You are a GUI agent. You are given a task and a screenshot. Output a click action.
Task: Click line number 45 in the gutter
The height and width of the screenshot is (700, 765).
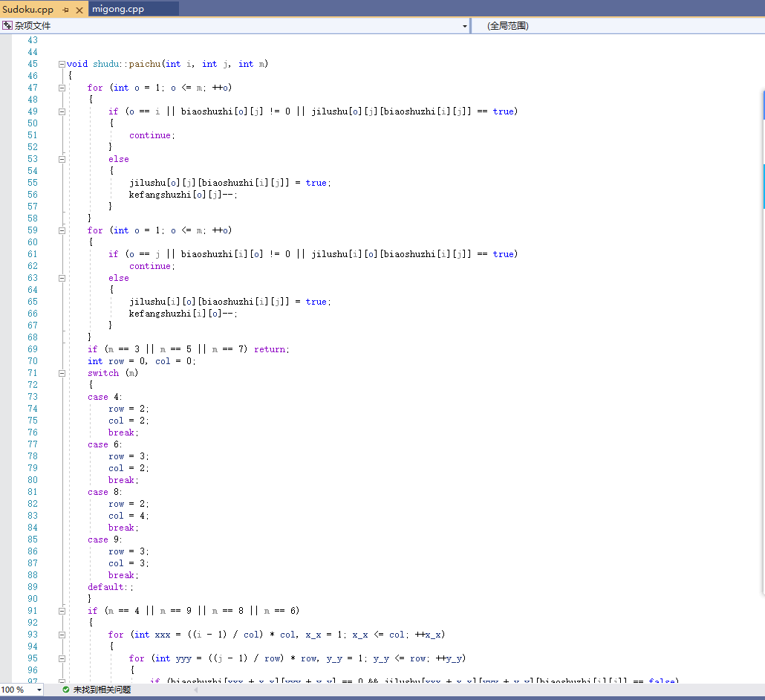pos(32,64)
